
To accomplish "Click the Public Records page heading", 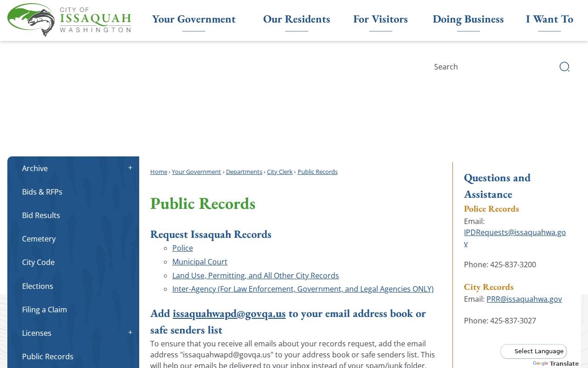I will (x=203, y=203).
